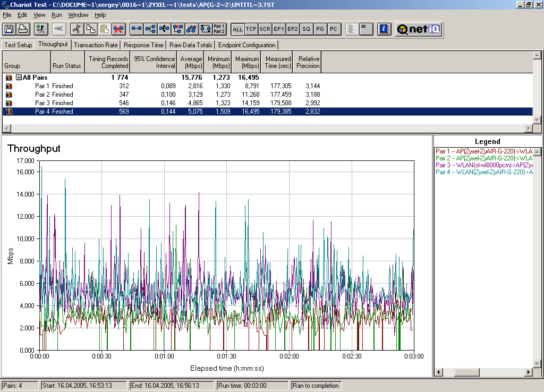Image resolution: width=544 pixels, height=392 pixels.
Task: Click the Print icon in the toolbar
Action: tap(23, 29)
